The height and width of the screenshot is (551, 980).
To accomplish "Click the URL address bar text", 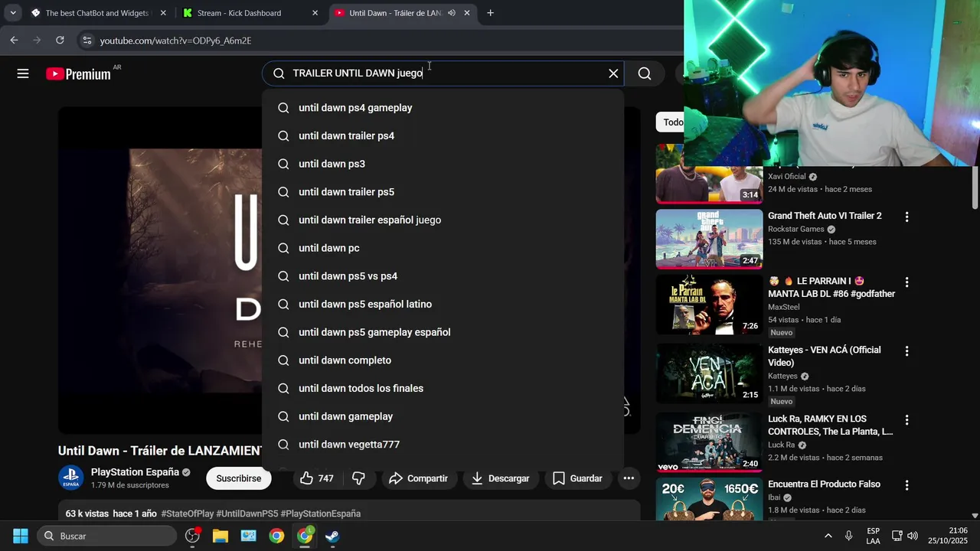I will pyautogui.click(x=175, y=41).
